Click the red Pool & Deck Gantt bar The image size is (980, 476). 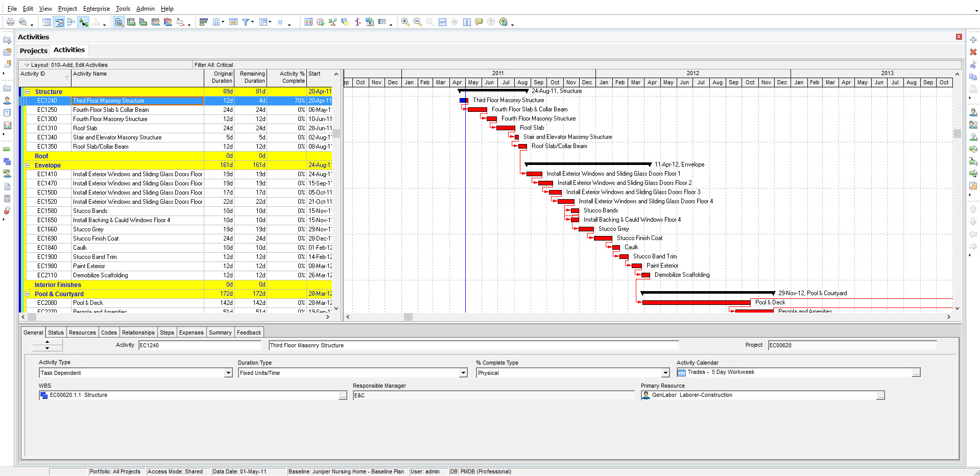tap(696, 302)
